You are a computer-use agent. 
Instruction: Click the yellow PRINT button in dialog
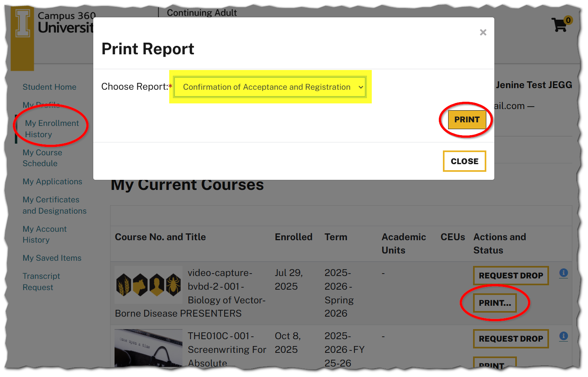tap(467, 119)
